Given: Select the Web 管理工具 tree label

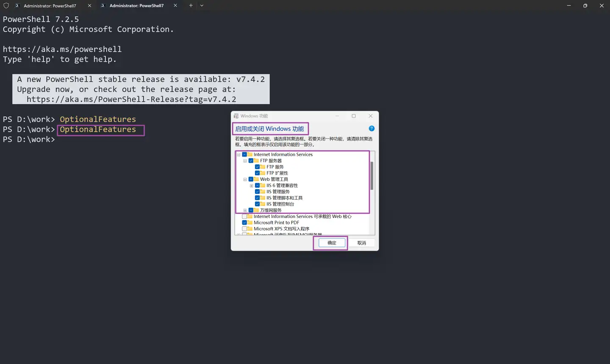Looking at the screenshot, I should pyautogui.click(x=274, y=179).
